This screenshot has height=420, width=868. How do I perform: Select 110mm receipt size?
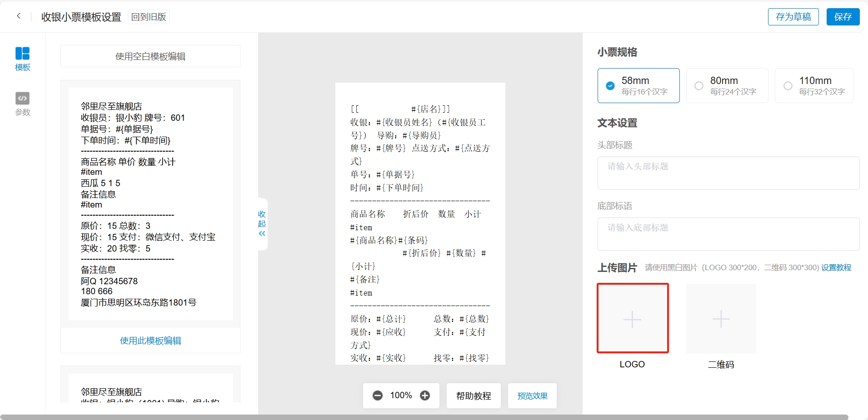point(813,85)
